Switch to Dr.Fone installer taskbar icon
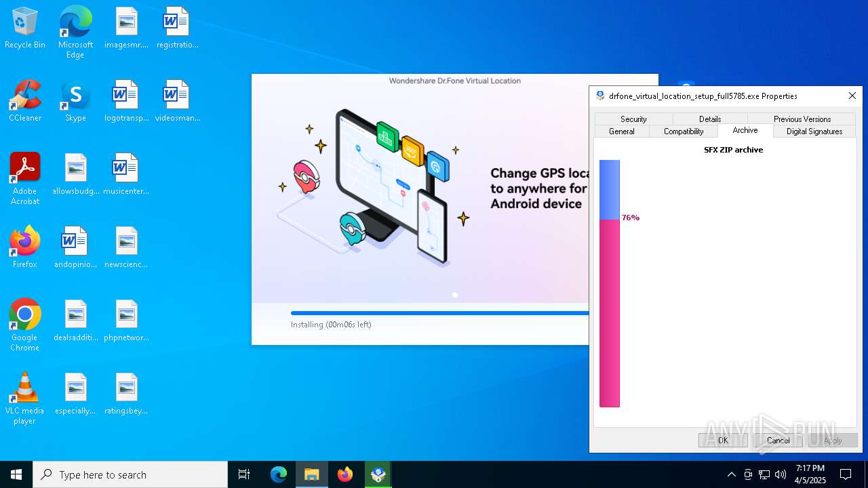Screen dimensions: 868x488 coord(378,474)
